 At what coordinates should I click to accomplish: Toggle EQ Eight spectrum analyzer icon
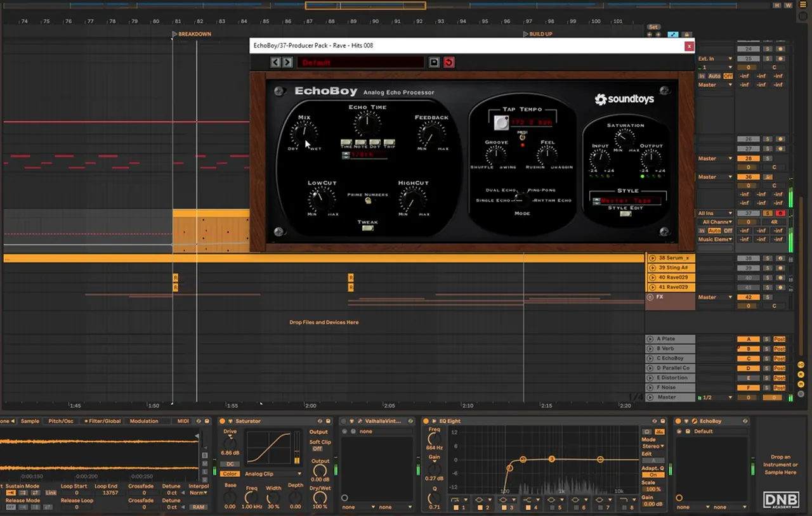[660, 432]
